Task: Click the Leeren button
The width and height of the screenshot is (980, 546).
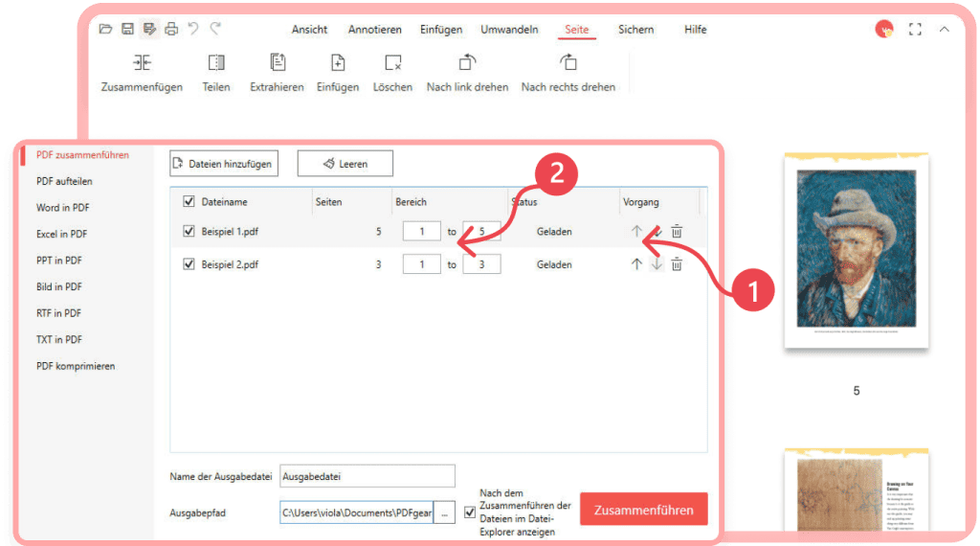Action: 345,163
